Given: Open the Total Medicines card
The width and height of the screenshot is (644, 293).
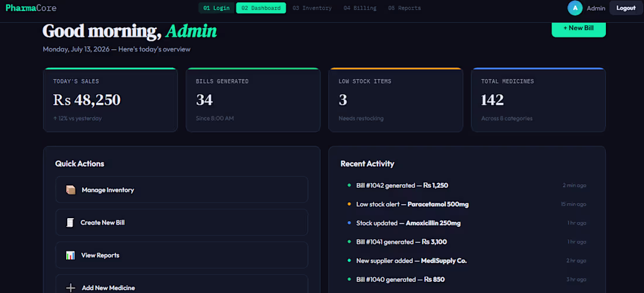Looking at the screenshot, I should tap(539, 100).
